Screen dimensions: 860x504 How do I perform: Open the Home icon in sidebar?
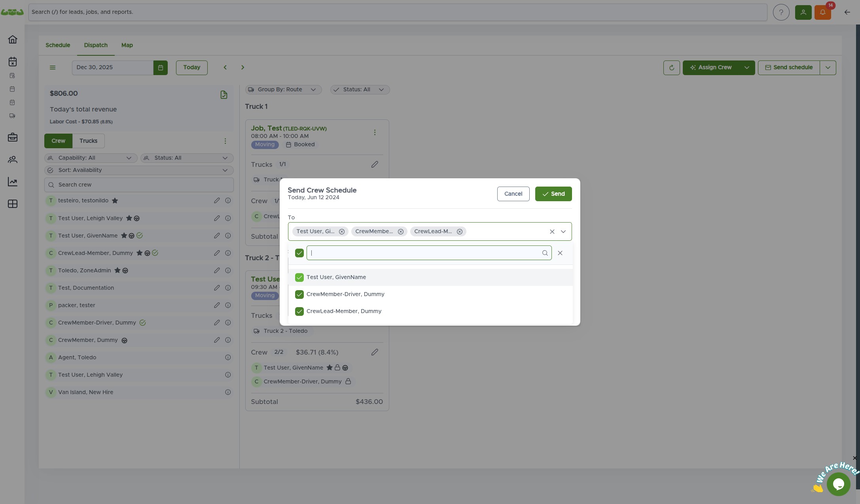tap(13, 40)
